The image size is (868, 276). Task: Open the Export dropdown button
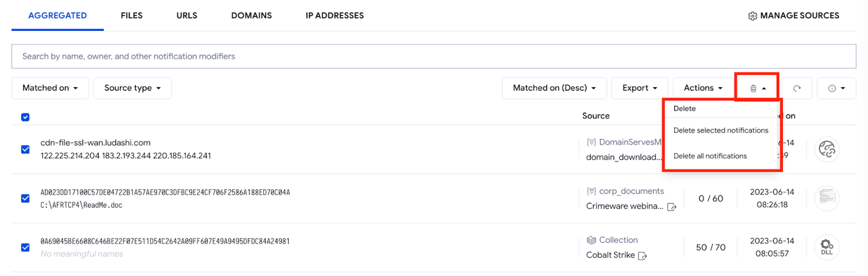640,88
